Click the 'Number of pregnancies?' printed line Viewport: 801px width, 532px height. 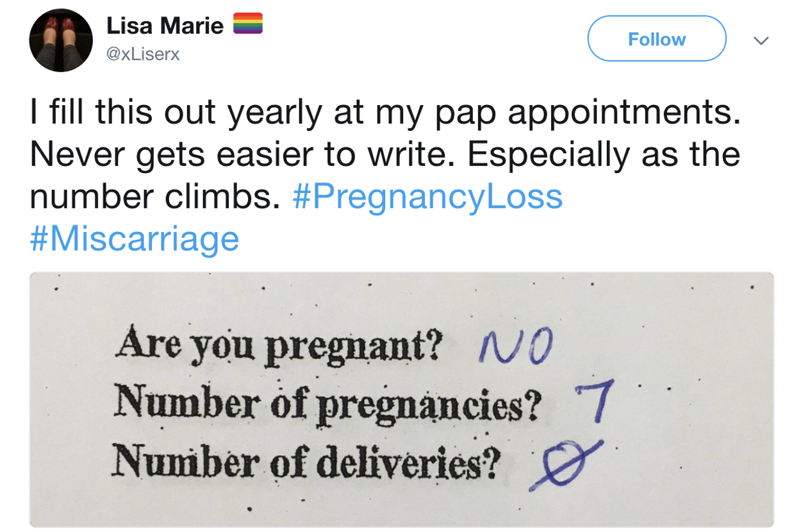click(326, 401)
